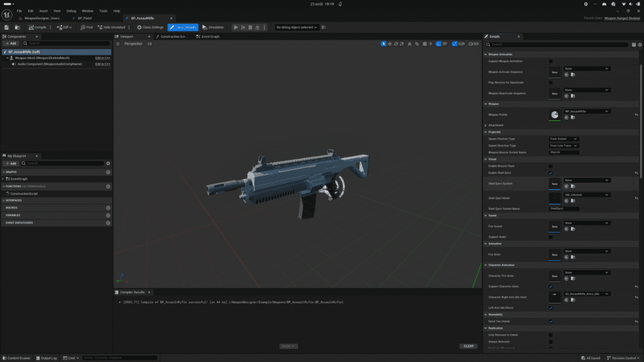Screen dimensions: 644x362
Task: Open camera speed 0,3 setting in viewport
Action: click(474, 43)
